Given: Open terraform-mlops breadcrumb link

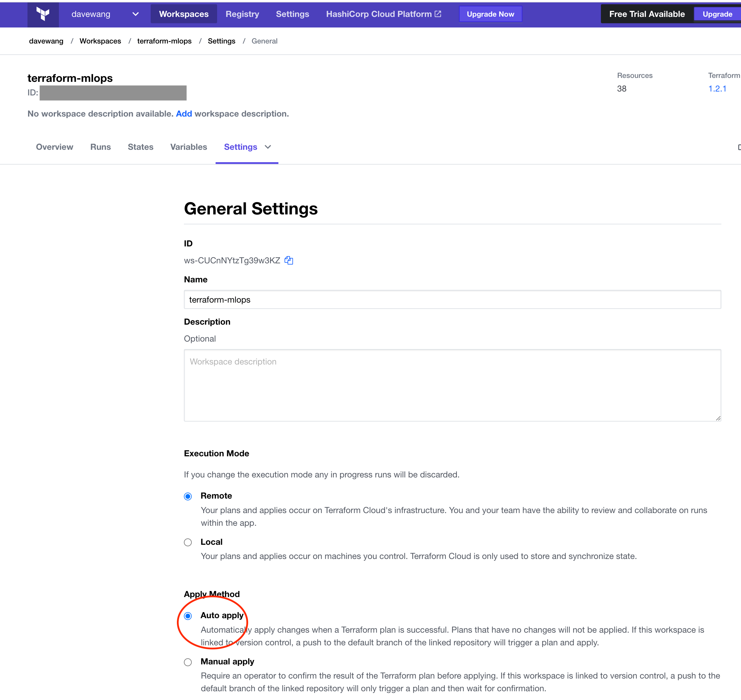Looking at the screenshot, I should point(164,41).
